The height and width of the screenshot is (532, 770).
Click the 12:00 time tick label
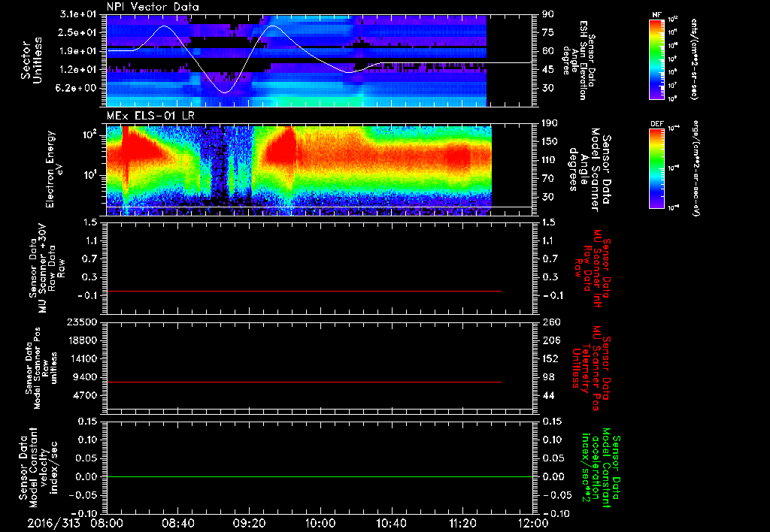[533, 523]
